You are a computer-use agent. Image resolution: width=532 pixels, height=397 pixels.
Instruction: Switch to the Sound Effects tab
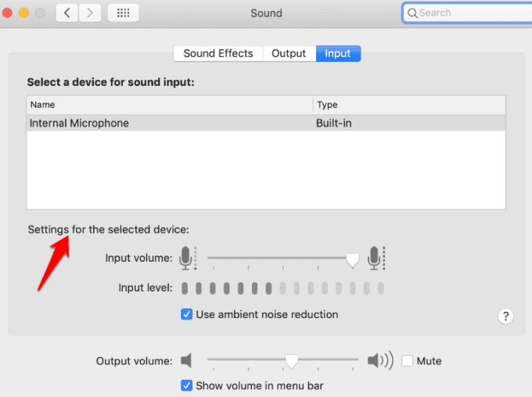click(x=218, y=53)
